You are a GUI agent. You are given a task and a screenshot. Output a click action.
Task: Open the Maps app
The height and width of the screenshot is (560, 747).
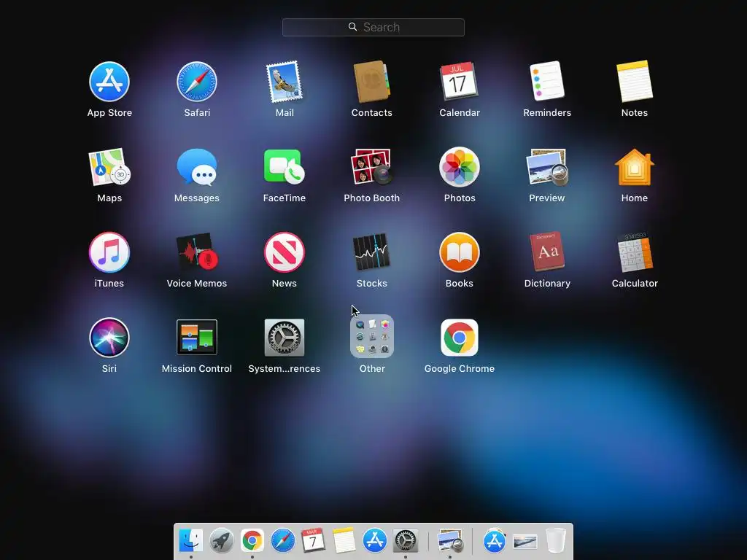[x=109, y=167]
